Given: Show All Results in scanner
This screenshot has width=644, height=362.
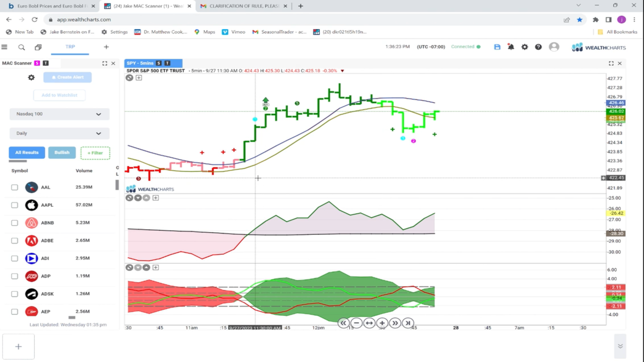Looking at the screenshot, I should tap(27, 153).
